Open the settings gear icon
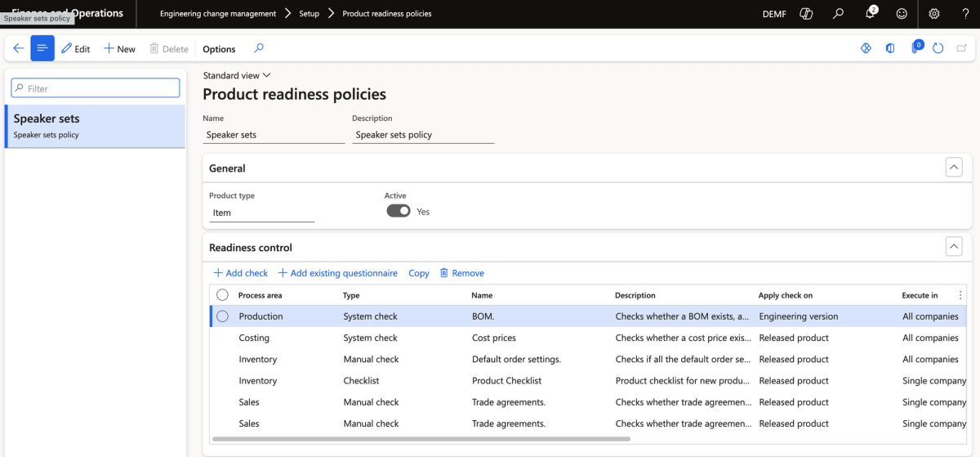Viewport: 980px width, 457px height. click(x=934, y=14)
